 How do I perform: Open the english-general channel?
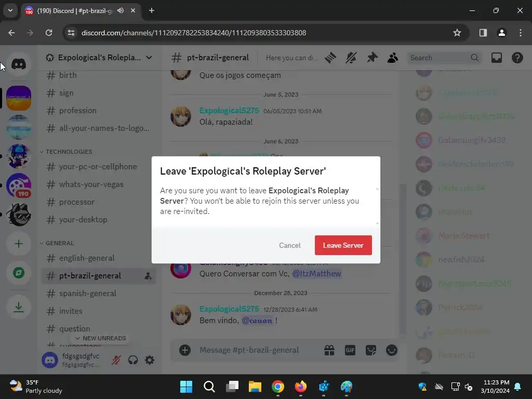click(99, 258)
